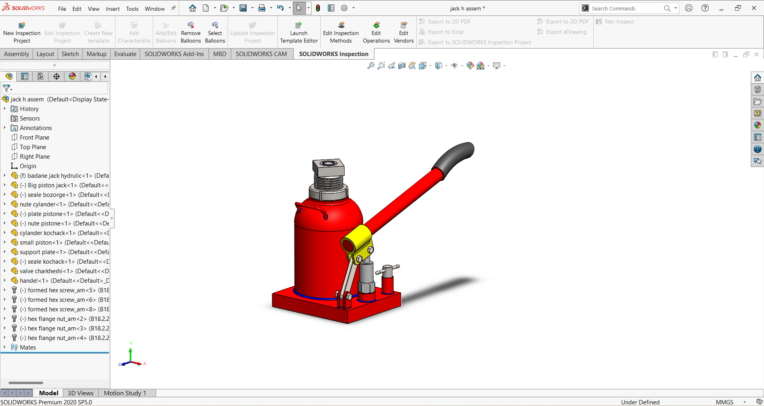Click the Search Commands field
764x406 pixels.
click(x=626, y=8)
